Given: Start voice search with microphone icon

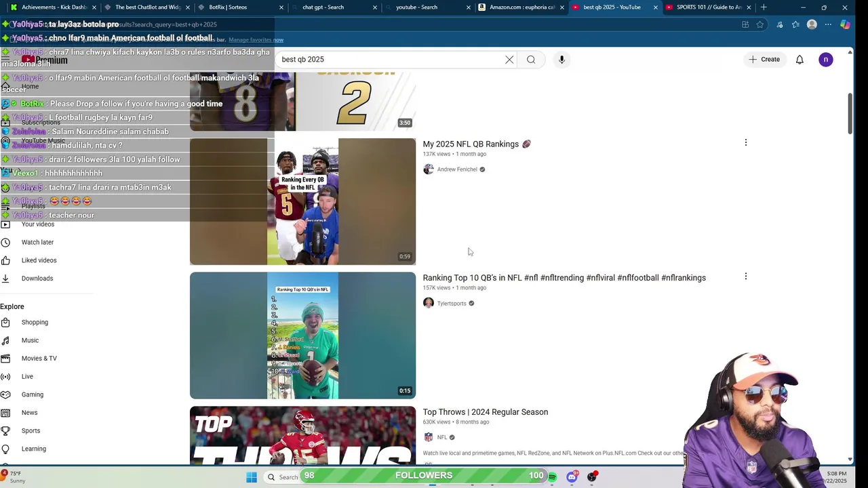Looking at the screenshot, I should click(561, 60).
